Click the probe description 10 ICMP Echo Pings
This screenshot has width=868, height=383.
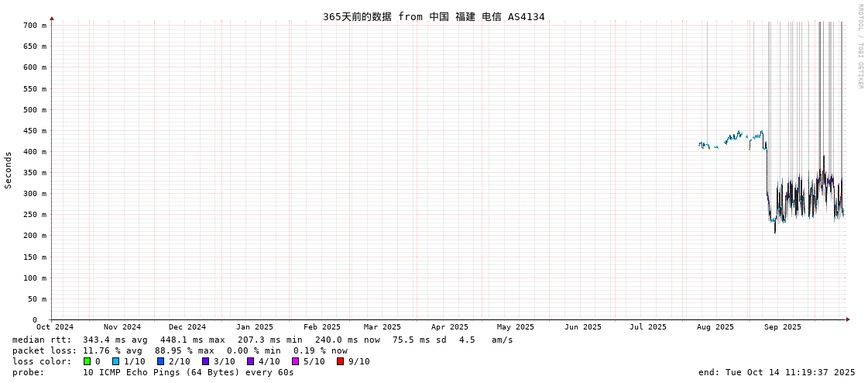pos(189,372)
